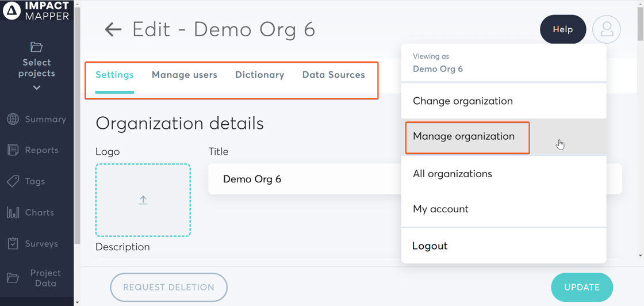Open Project Data via the folder icon
Image resolution: width=644 pixels, height=306 pixels.
pyautogui.click(x=13, y=278)
